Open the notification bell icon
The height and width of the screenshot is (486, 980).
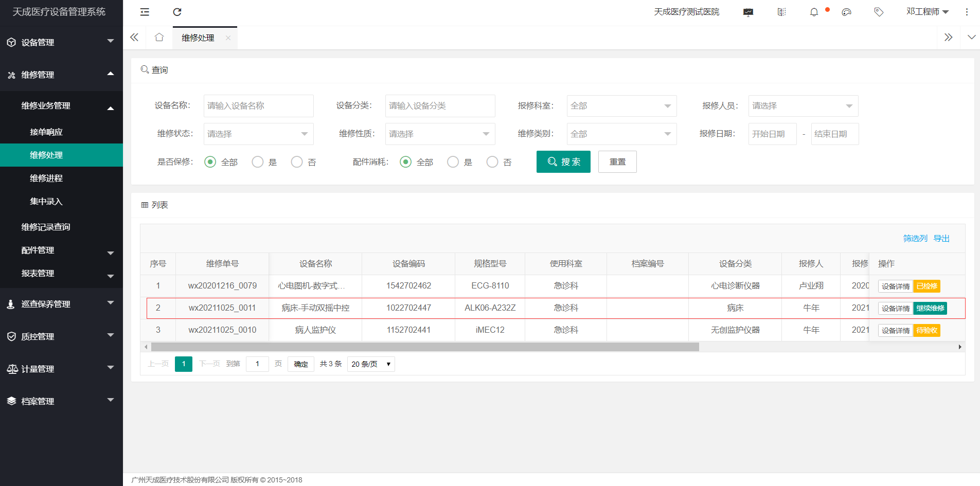point(814,12)
